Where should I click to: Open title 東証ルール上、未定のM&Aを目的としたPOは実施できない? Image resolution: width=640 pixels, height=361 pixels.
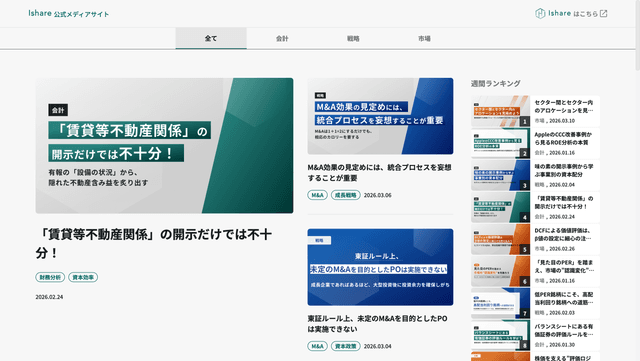378,323
